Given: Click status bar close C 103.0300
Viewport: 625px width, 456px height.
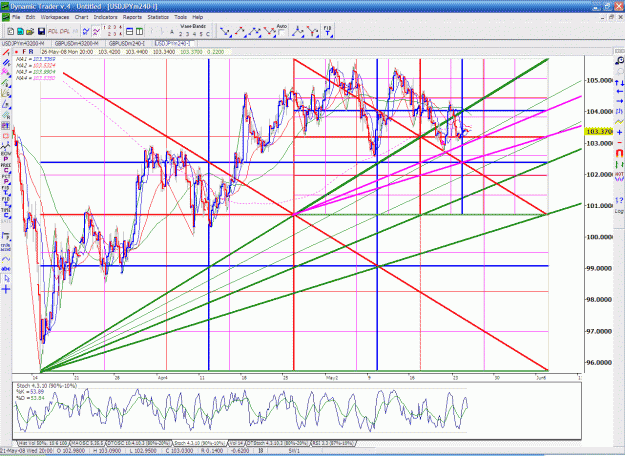Looking at the screenshot, I should (179, 451).
